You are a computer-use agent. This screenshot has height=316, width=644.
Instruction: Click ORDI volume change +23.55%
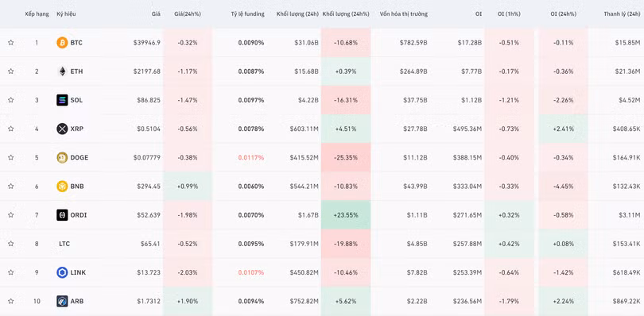[346, 215]
